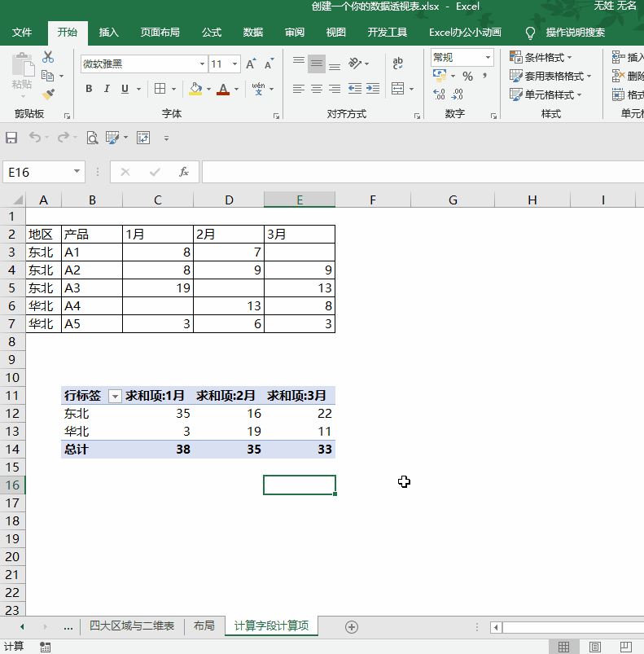Screen dimensions: 644x654
Task: Open font size dropdown
Action: [x=235, y=64]
